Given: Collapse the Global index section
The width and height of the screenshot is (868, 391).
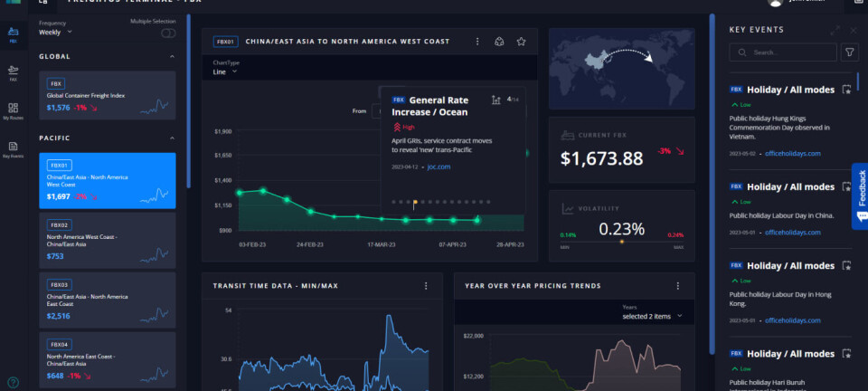Looking at the screenshot, I should click(173, 56).
